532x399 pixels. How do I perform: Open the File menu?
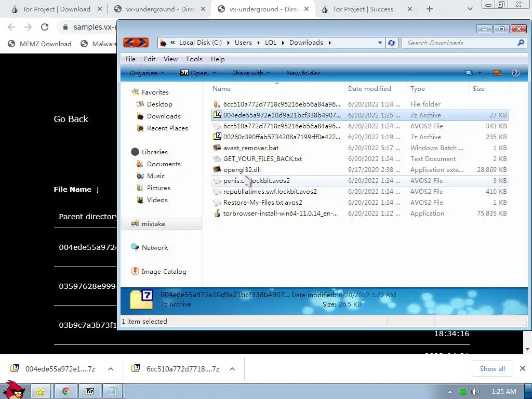pos(130,59)
